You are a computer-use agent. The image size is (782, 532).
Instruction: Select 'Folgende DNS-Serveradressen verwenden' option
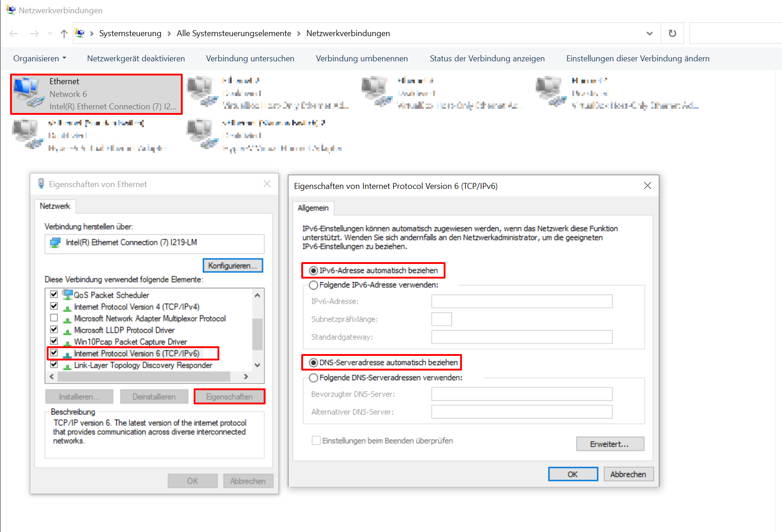click(x=314, y=378)
